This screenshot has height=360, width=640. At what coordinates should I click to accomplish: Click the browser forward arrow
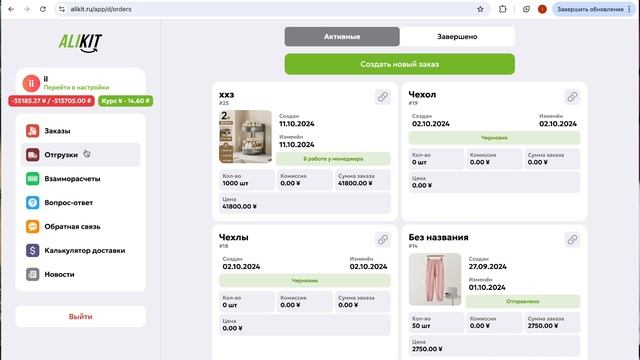27,9
